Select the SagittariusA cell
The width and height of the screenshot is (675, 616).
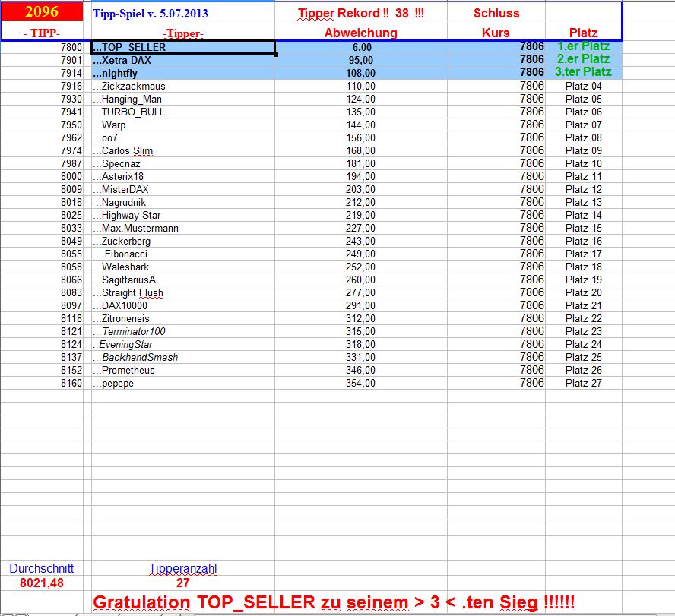click(183, 280)
